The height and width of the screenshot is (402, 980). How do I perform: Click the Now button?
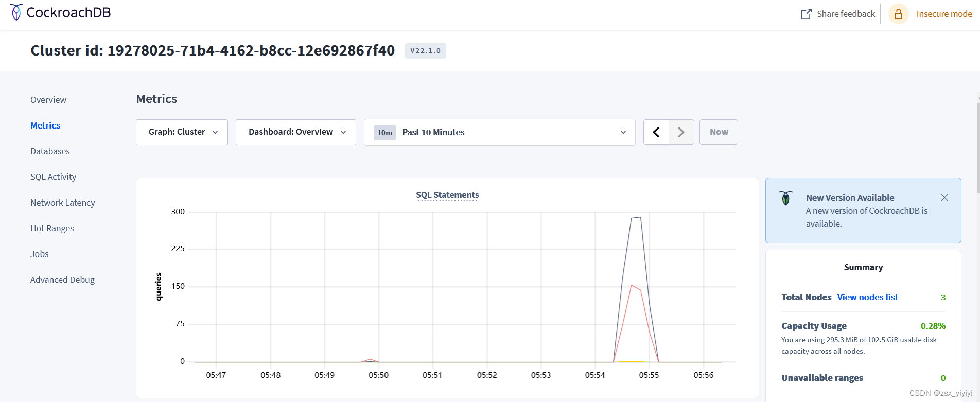tap(719, 132)
